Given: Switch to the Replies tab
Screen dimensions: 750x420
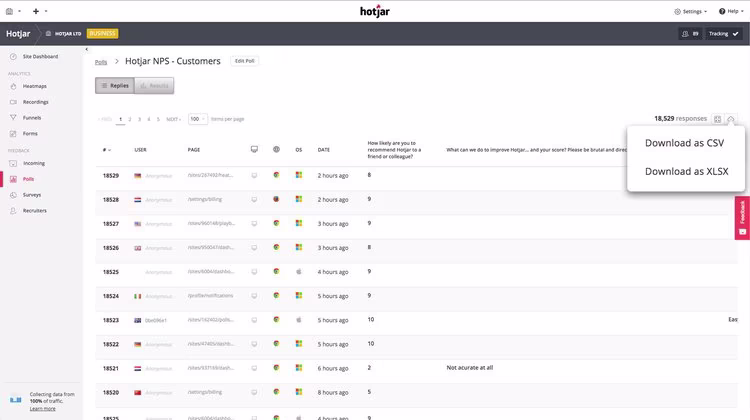Looking at the screenshot, I should pos(115,86).
